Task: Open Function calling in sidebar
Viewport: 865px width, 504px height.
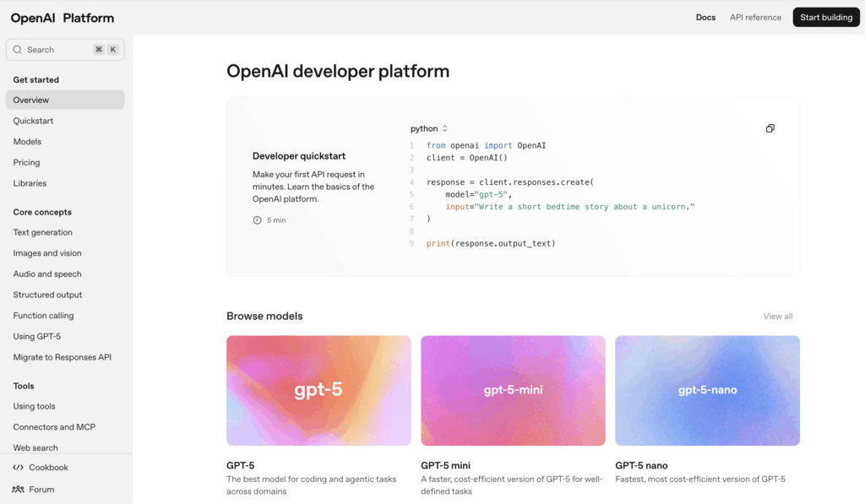Action: (43, 316)
